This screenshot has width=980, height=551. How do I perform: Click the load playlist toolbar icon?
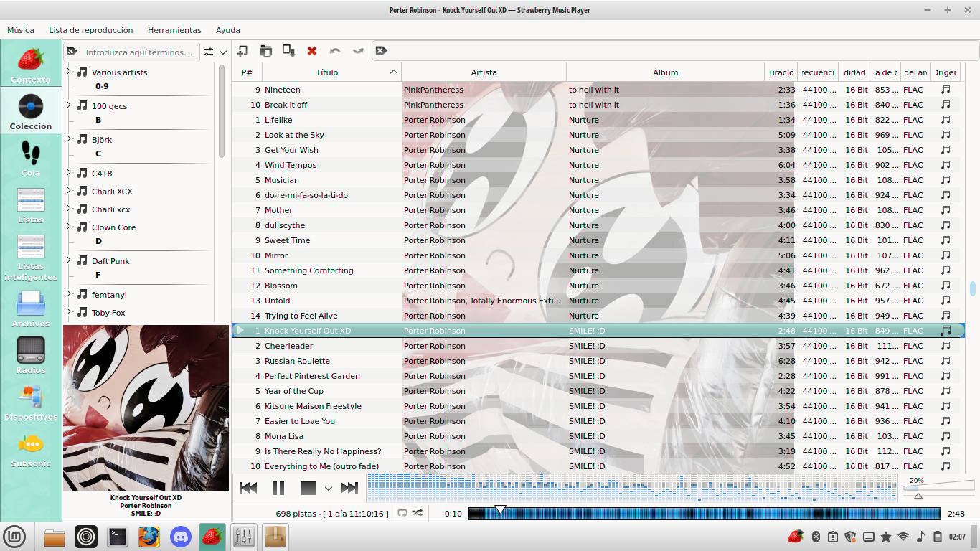point(265,51)
